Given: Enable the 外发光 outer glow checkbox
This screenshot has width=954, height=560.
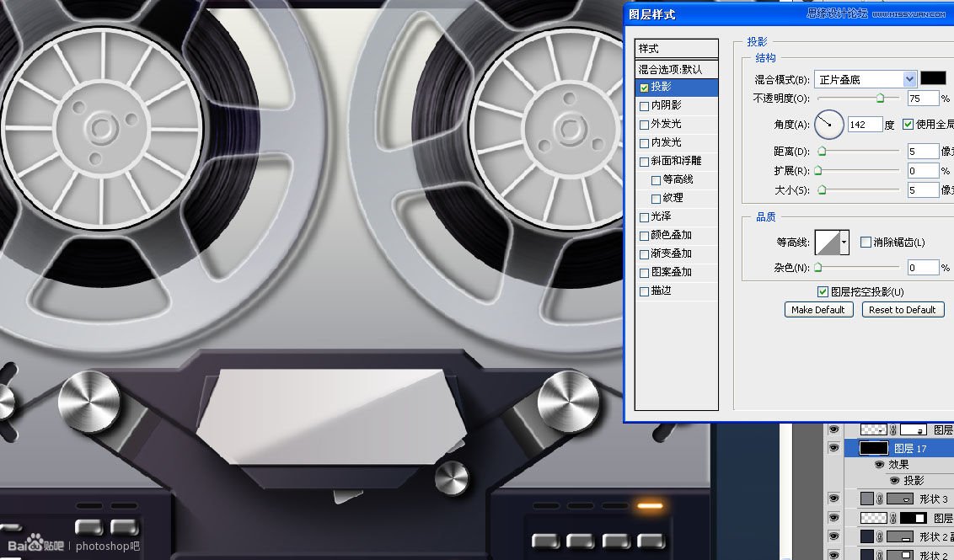Looking at the screenshot, I should click(645, 125).
